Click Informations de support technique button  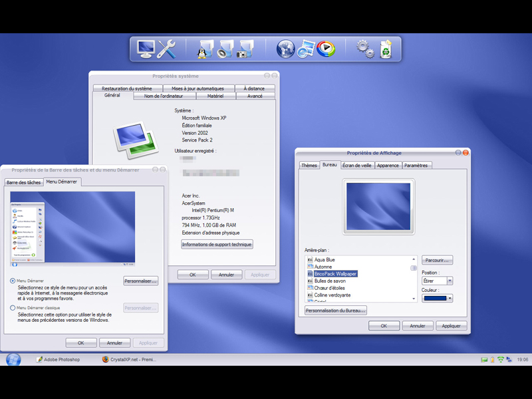click(217, 244)
